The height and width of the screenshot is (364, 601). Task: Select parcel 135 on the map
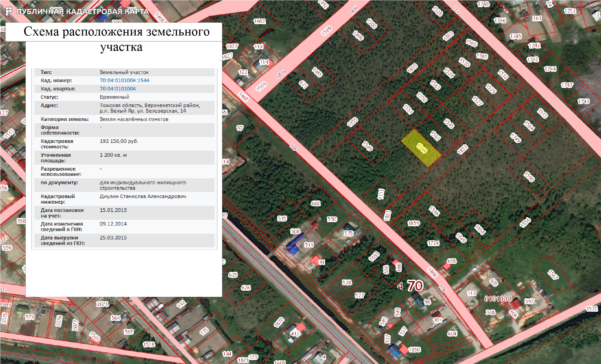pos(204,331)
